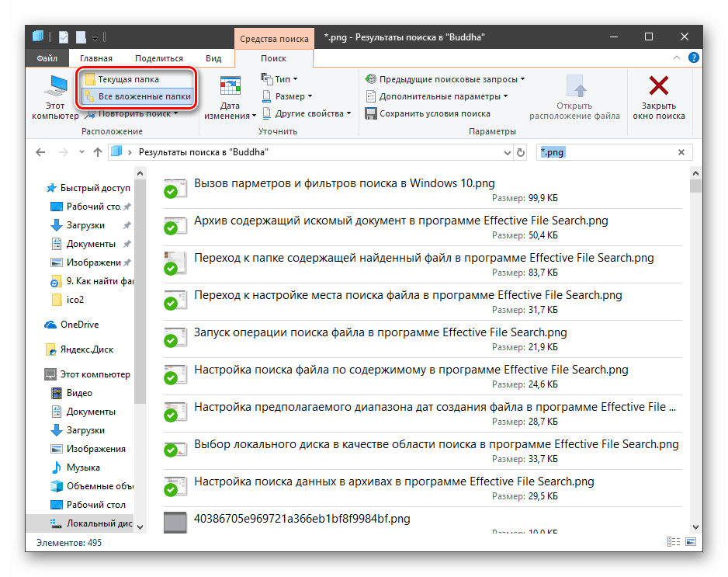
Task: Switch to details list view icon
Action: click(x=672, y=542)
